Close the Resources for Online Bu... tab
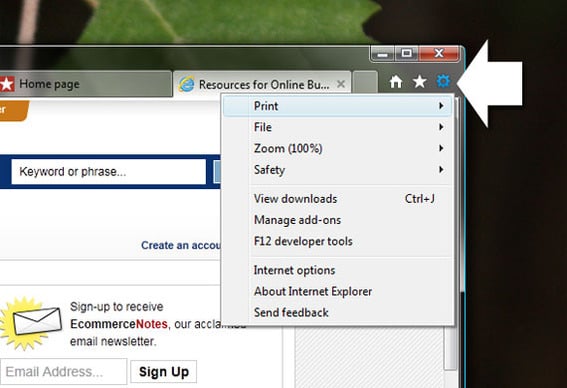 [x=341, y=84]
